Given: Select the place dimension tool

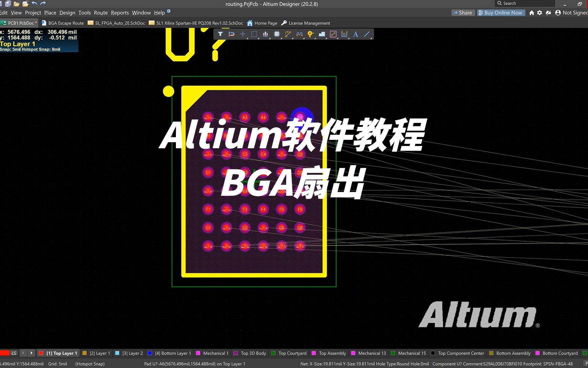Looking at the screenshot, I should [x=344, y=34].
